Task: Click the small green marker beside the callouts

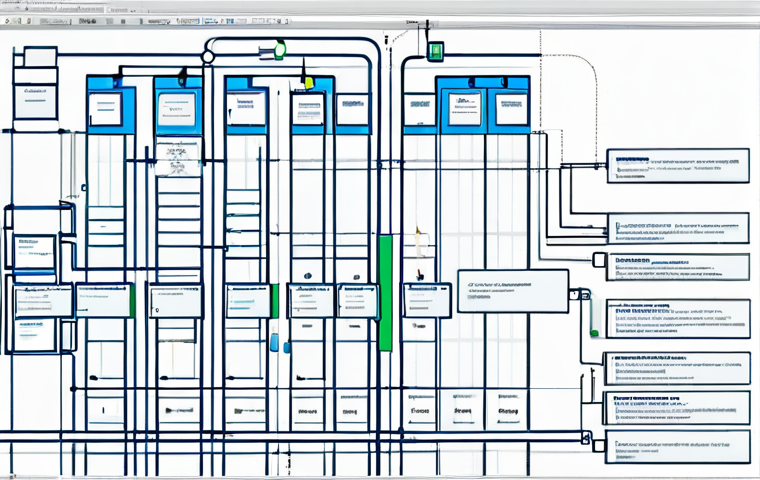Action: coord(594,333)
